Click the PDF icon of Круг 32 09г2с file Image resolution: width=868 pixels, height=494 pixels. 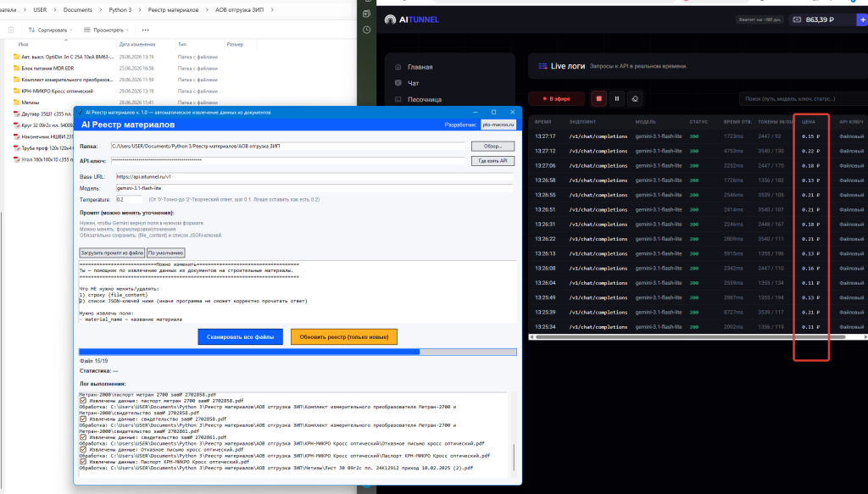click(17, 125)
